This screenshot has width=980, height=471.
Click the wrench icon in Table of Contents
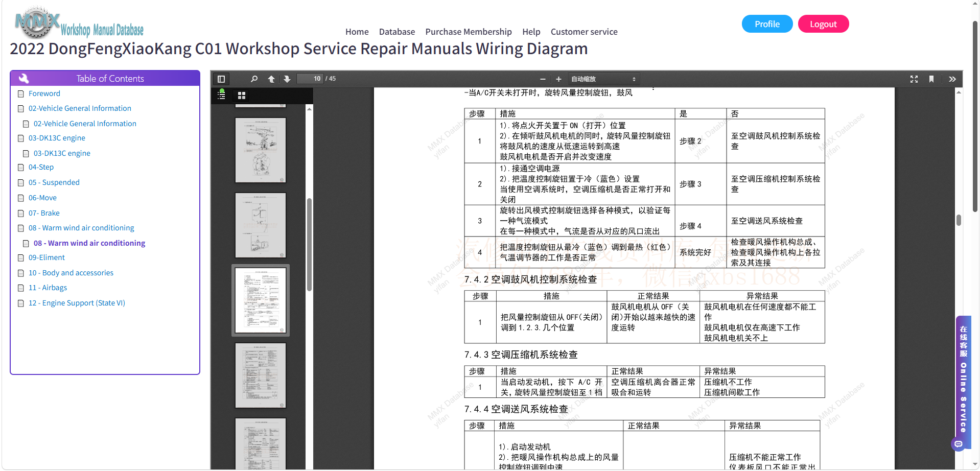pyautogui.click(x=24, y=78)
